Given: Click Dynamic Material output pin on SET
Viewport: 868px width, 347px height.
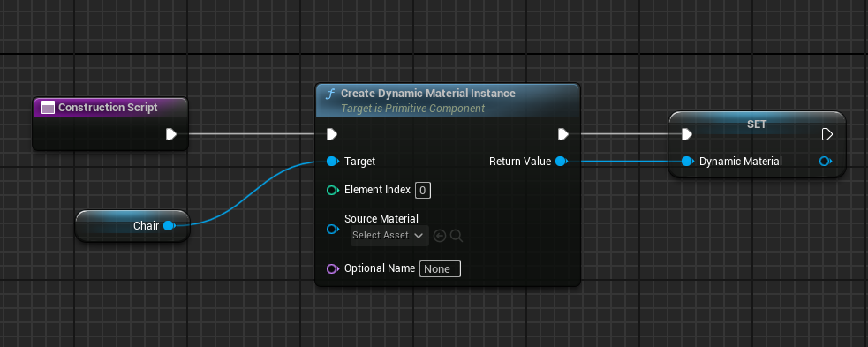Looking at the screenshot, I should tap(826, 161).
